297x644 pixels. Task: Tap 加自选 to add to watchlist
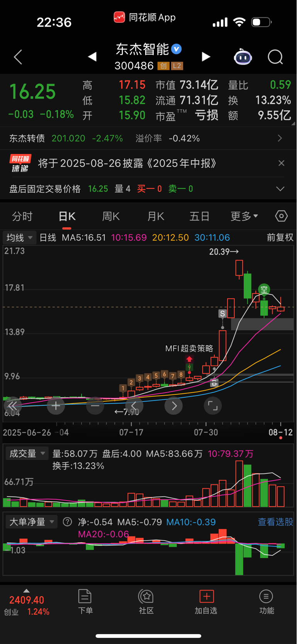(x=206, y=602)
